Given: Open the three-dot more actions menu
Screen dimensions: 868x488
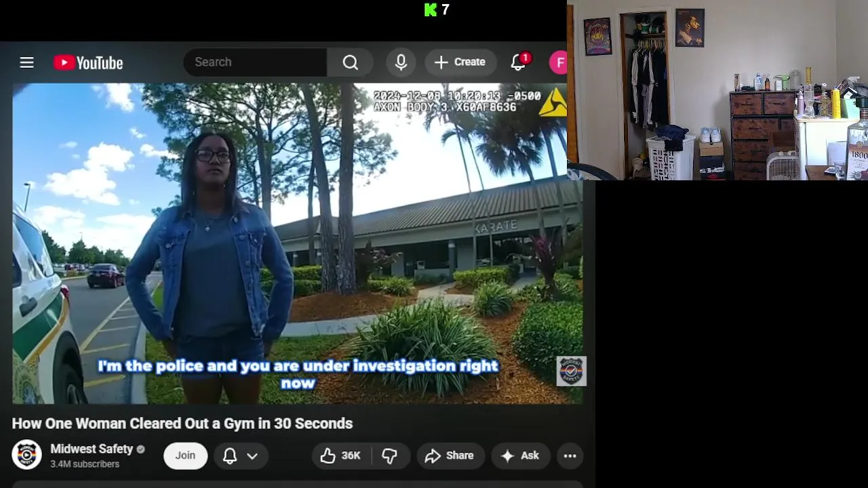Looking at the screenshot, I should pos(570,455).
